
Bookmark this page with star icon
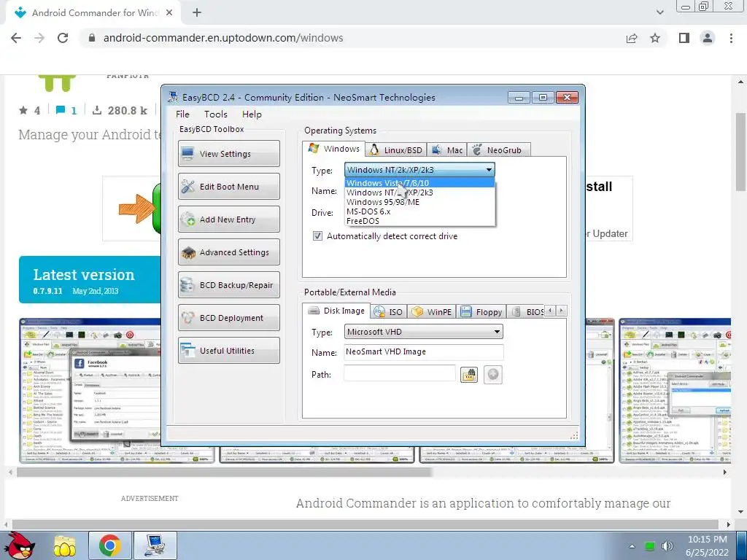[x=655, y=38]
